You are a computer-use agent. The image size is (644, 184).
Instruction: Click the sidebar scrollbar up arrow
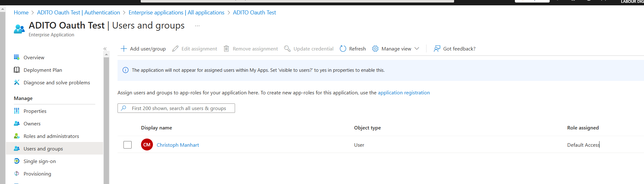coord(106,55)
